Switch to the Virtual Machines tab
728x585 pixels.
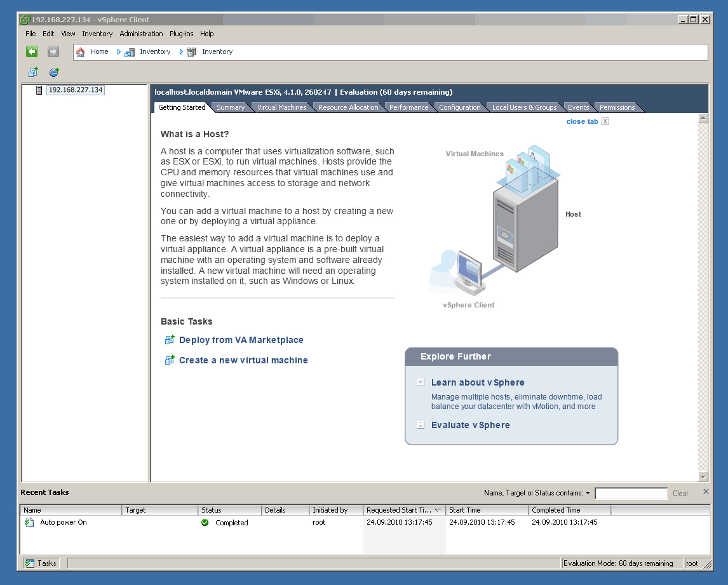tap(282, 108)
